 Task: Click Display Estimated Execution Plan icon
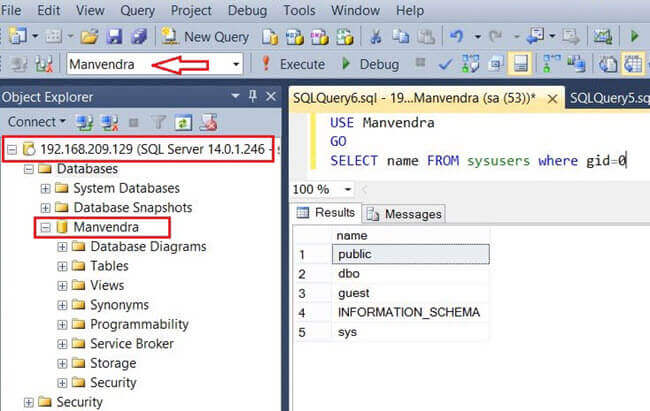point(471,64)
